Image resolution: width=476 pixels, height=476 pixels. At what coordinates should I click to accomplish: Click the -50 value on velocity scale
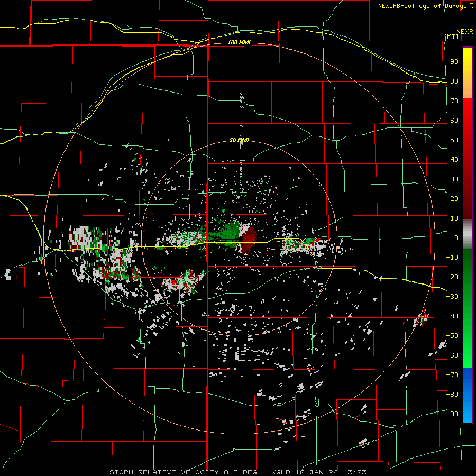coord(452,336)
